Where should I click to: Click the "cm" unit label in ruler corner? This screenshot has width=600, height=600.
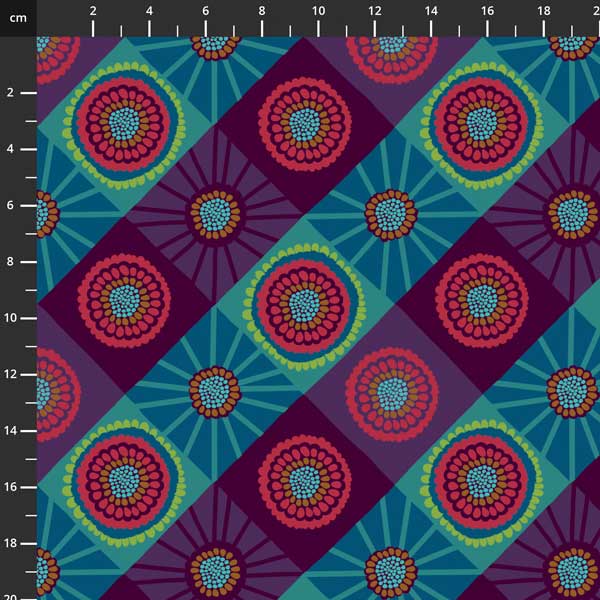point(17,17)
